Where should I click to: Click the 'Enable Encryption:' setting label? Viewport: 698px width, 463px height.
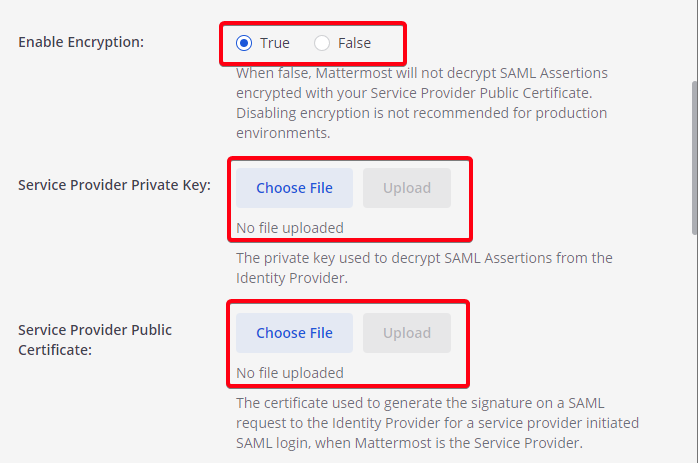(x=81, y=42)
